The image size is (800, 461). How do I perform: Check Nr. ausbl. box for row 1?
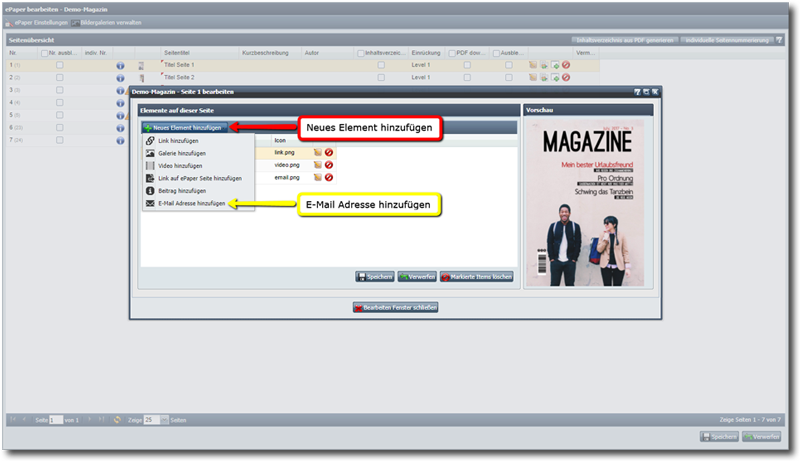(60, 65)
